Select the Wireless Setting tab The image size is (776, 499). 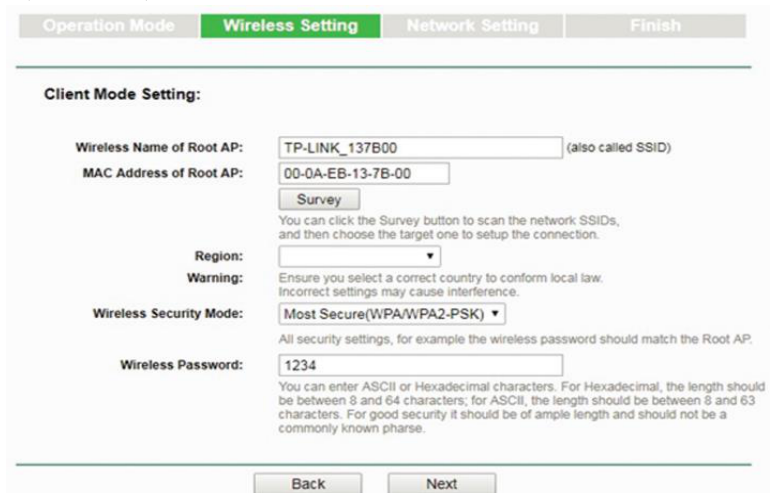[x=291, y=26]
